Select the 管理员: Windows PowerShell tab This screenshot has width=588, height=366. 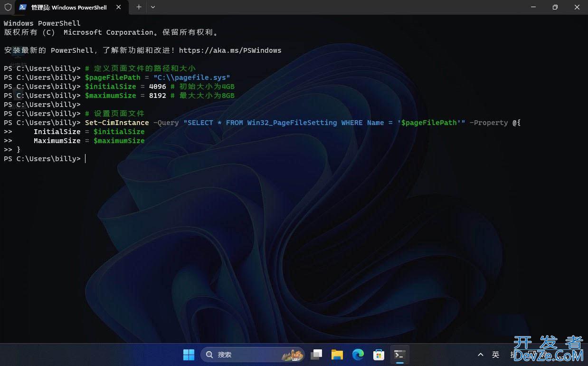point(69,8)
